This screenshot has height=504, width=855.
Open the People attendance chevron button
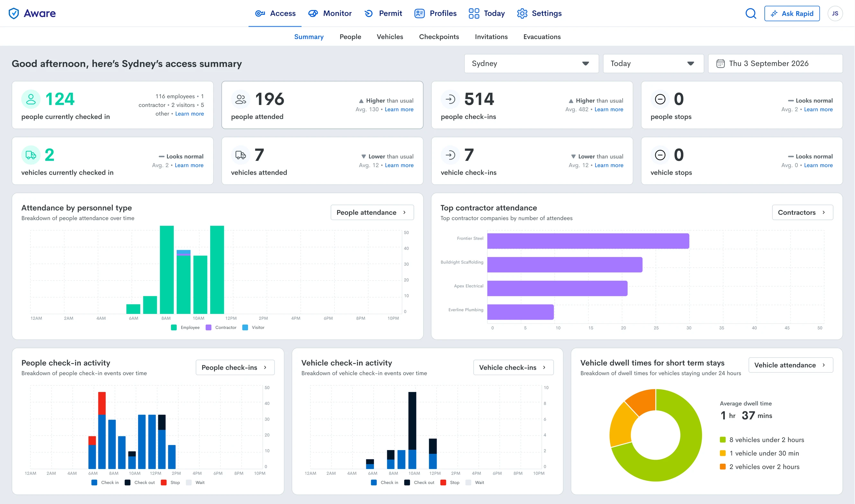pos(372,212)
